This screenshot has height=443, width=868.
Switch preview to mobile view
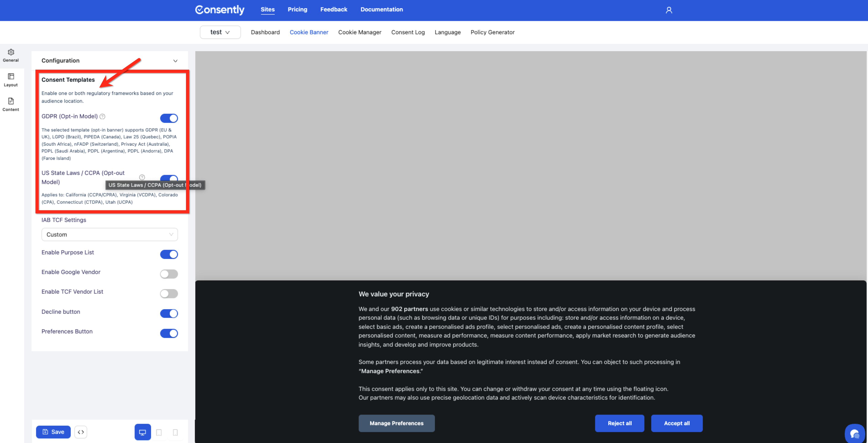(x=175, y=432)
